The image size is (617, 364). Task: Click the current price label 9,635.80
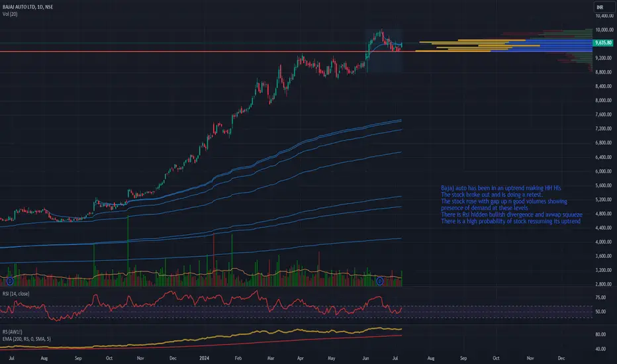[603, 42]
